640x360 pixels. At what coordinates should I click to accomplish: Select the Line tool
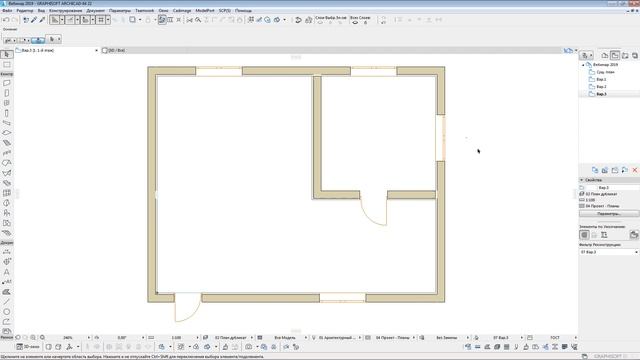pos(7,302)
